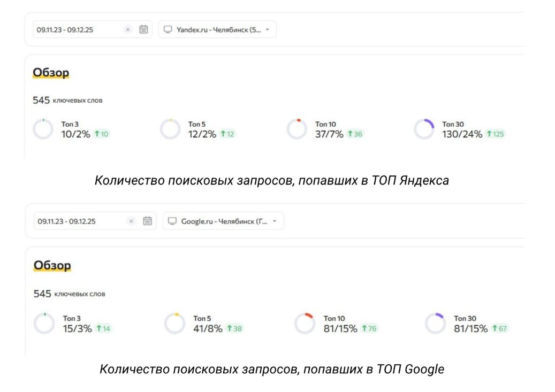Expand the Google.ru Челябинск region dropdown
The height and width of the screenshot is (392, 555).
(275, 221)
